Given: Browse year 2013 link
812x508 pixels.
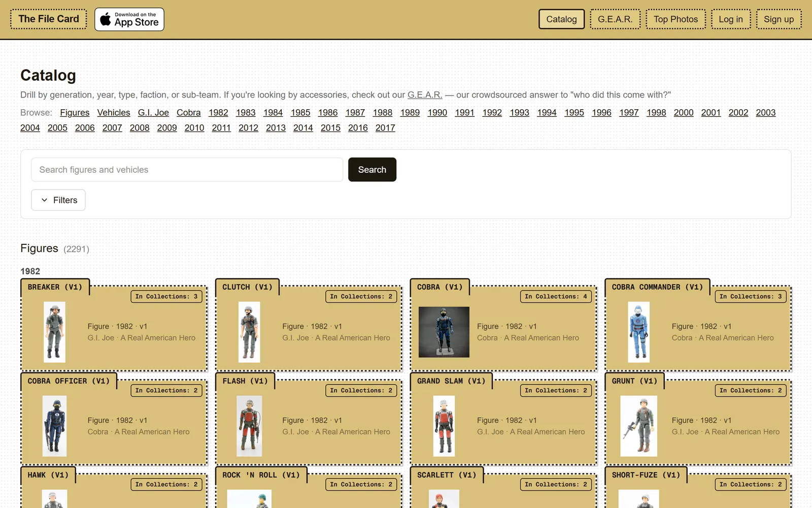Looking at the screenshot, I should point(276,128).
